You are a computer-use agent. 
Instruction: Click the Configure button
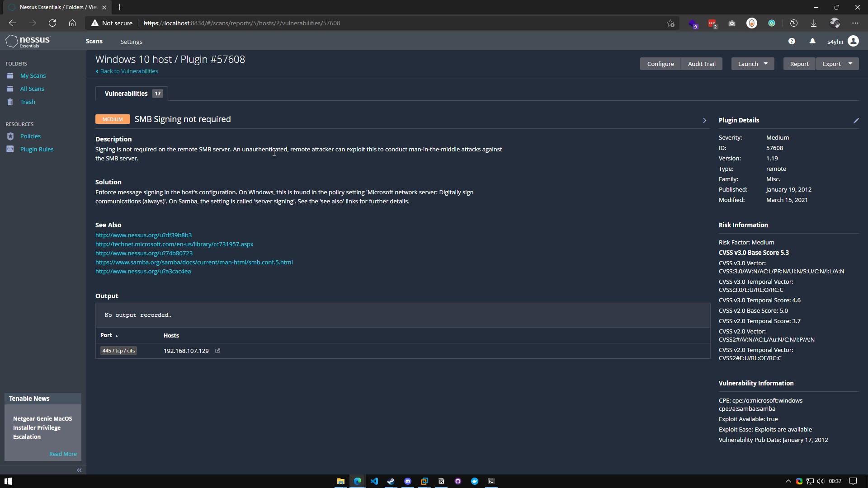point(660,64)
